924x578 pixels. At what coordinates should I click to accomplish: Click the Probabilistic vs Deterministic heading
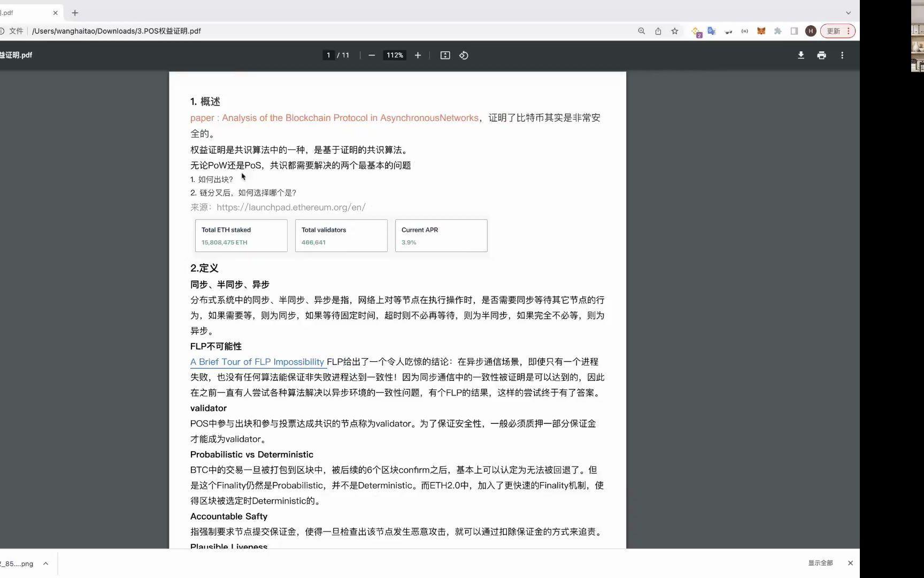tap(252, 454)
